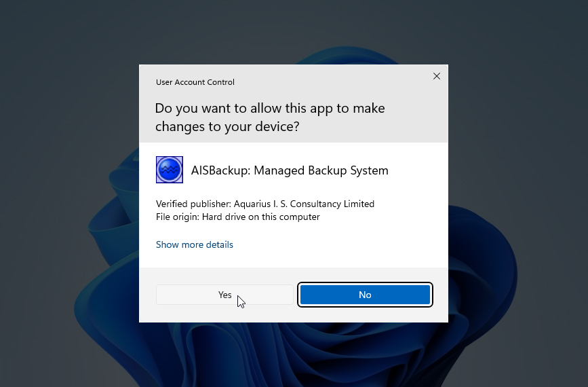Click the User Account Control title text
The width and height of the screenshot is (588, 387).
195,82
